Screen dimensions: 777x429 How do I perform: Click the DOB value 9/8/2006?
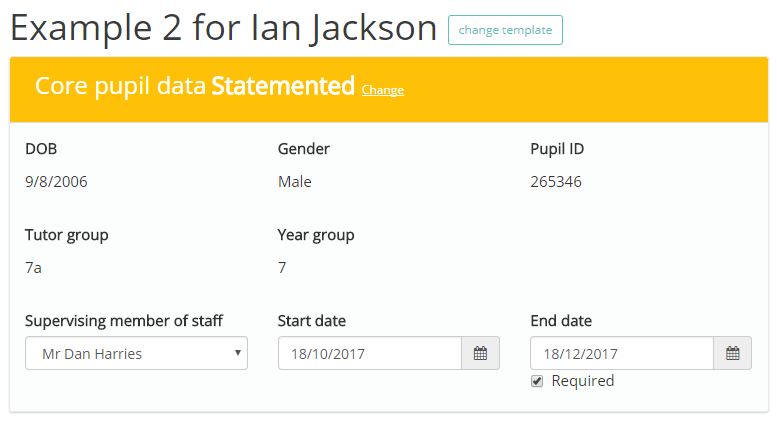point(56,182)
